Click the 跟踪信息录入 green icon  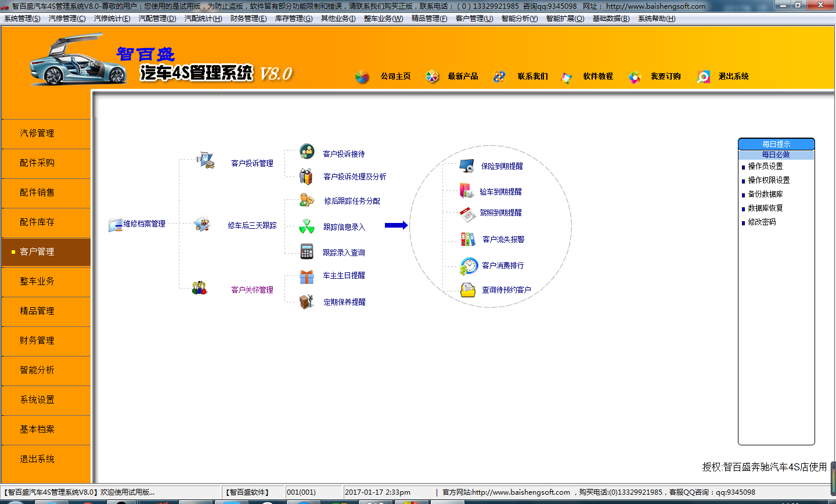(307, 226)
